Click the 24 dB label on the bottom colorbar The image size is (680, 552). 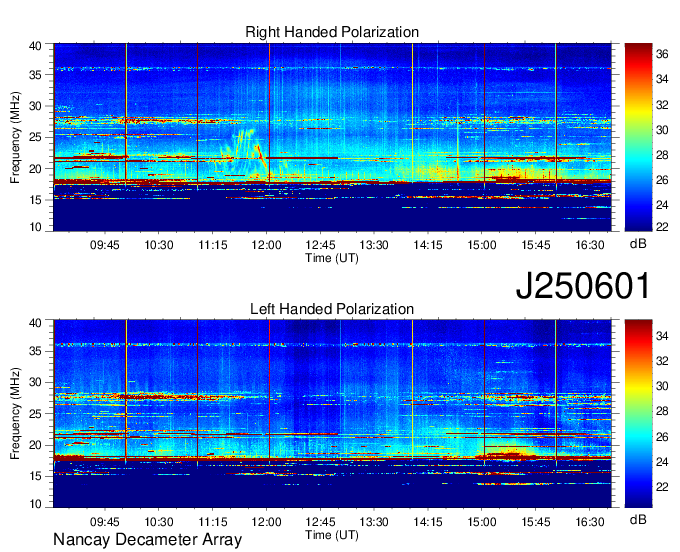point(662,462)
